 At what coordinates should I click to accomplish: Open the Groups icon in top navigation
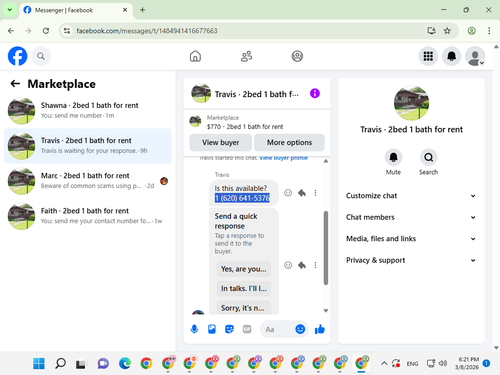click(x=297, y=56)
